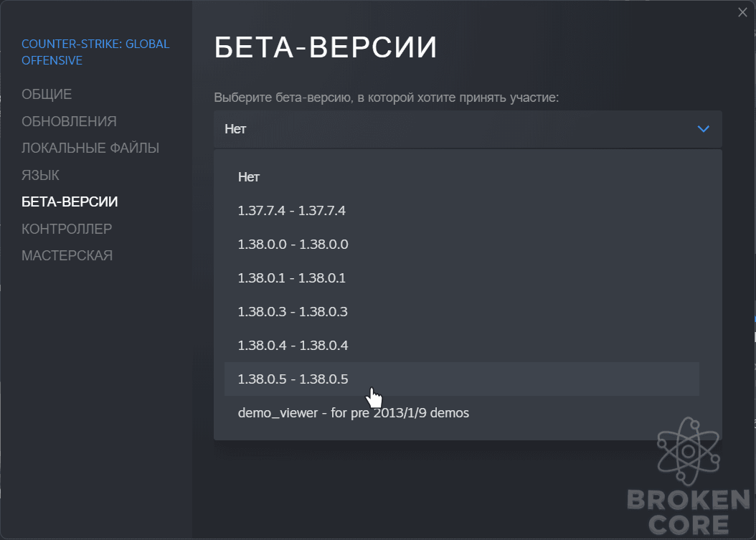756x540 pixels.
Task: Open the ЯЗЫК section
Action: click(x=40, y=175)
